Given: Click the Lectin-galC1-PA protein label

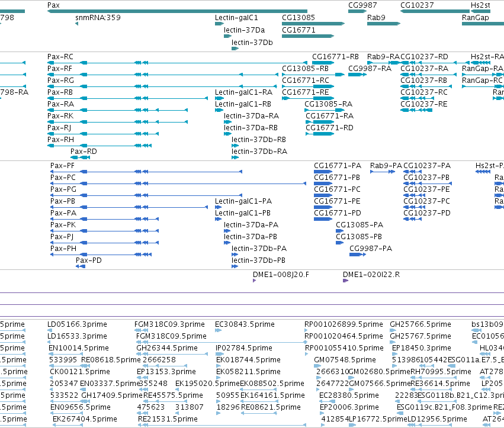Looking at the screenshot, I should [243, 201].
